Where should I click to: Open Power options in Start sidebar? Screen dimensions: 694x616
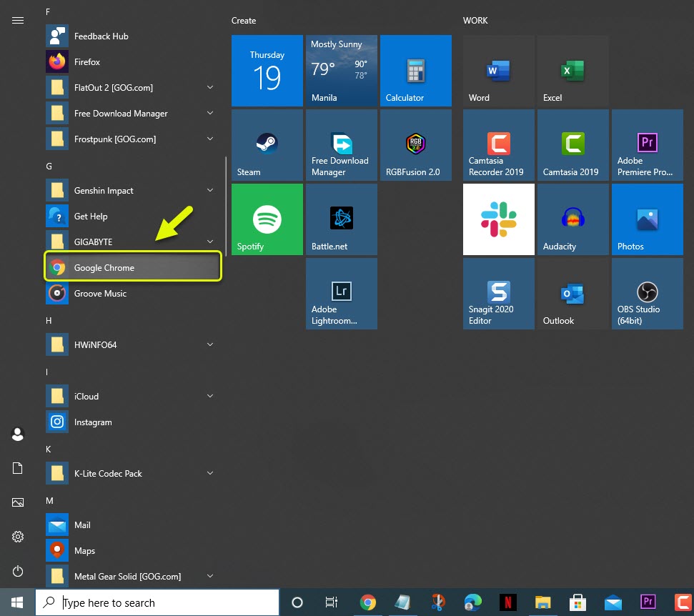tap(18, 571)
